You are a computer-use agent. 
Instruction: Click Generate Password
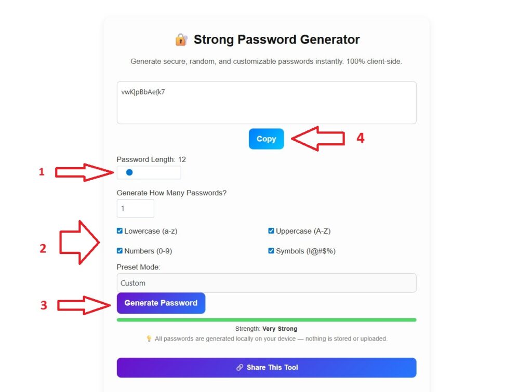pos(161,303)
